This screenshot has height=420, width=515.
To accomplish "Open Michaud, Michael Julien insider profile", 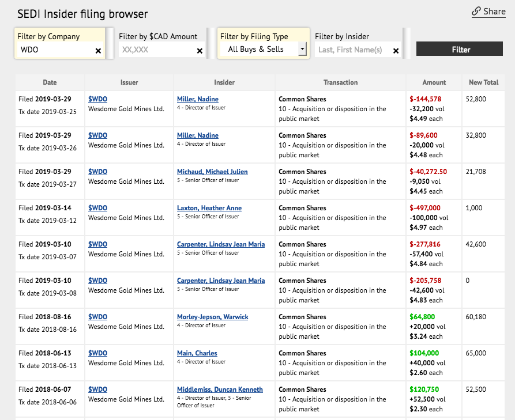I will click(x=212, y=172).
